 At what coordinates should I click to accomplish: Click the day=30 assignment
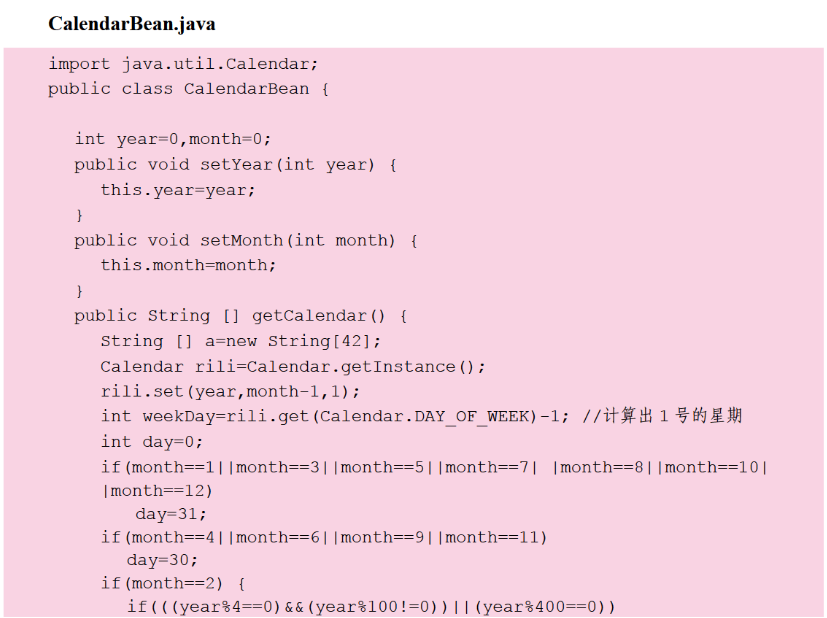pyautogui.click(x=162, y=560)
